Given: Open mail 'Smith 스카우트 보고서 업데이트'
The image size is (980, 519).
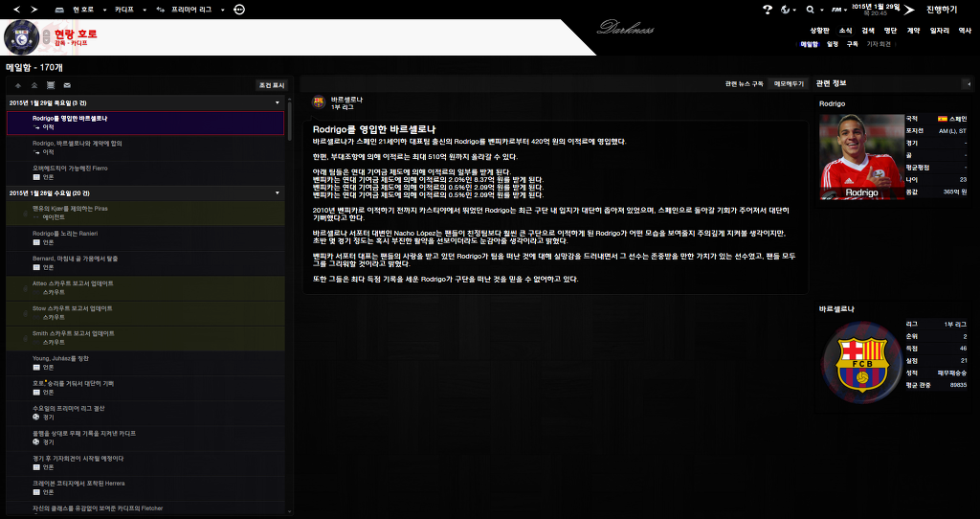Looking at the screenshot, I should pyautogui.click(x=145, y=338).
